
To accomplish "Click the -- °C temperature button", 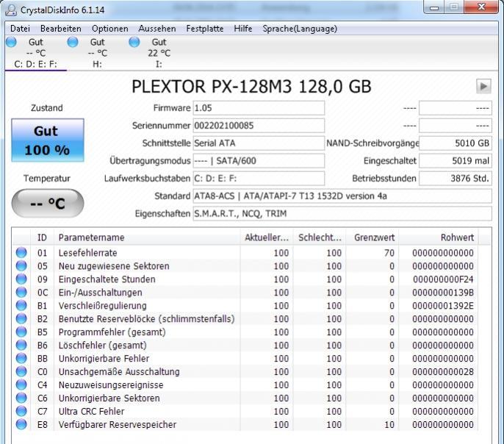I will 48,203.
